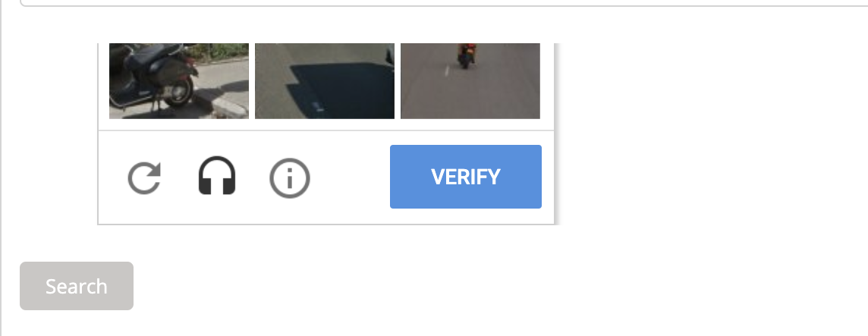Click the blue VERIFY button
This screenshot has height=336, width=868.
(466, 177)
